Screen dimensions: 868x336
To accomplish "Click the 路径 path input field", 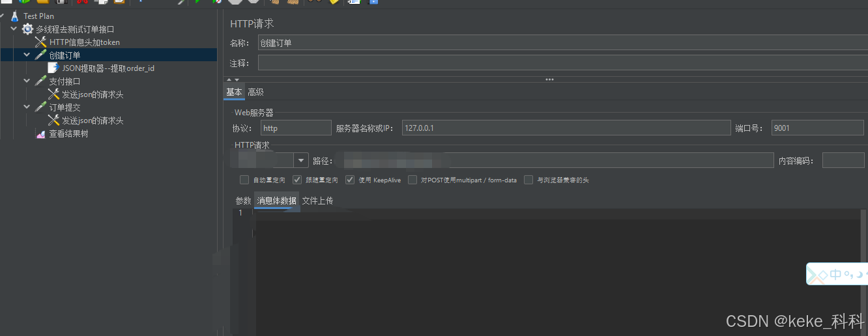I will (x=555, y=160).
